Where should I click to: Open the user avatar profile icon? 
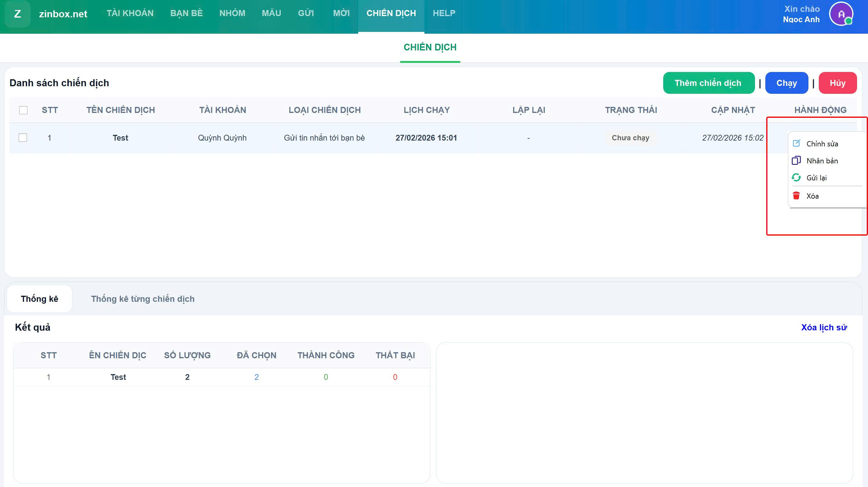(841, 14)
